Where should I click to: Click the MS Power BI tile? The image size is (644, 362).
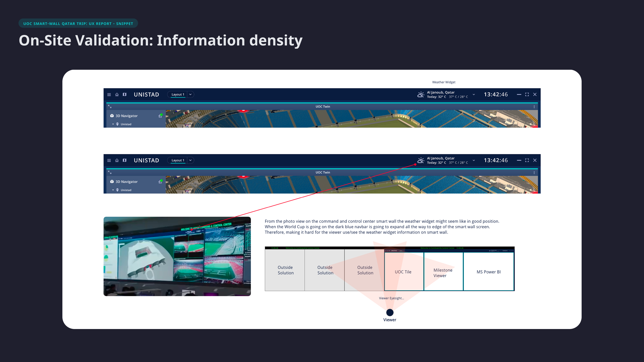coord(488,271)
